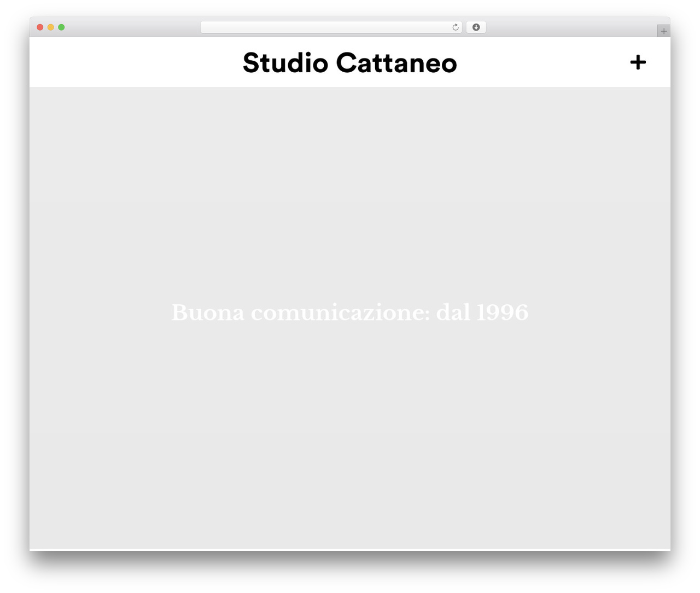Click the browser reload icon
Image resolution: width=700 pixels, height=593 pixels.
click(x=456, y=27)
